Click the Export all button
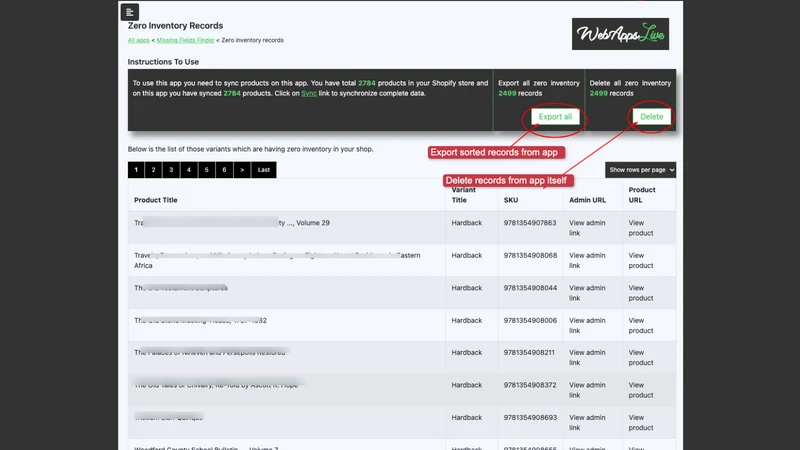Image resolution: width=800 pixels, height=450 pixels. click(x=555, y=117)
